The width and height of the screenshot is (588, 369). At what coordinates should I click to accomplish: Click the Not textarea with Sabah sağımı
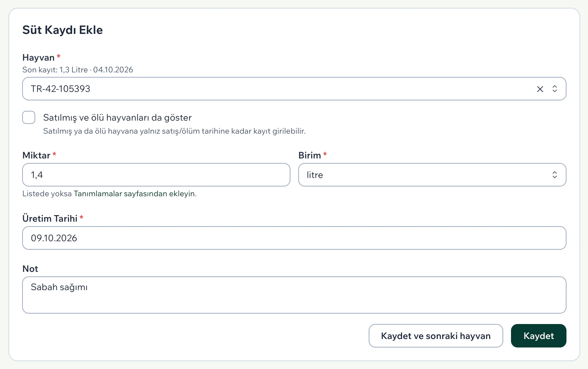point(294,295)
